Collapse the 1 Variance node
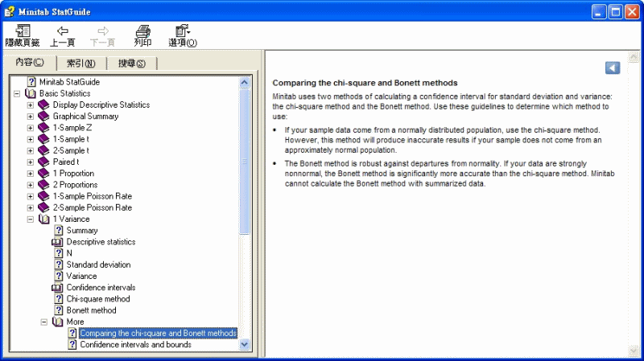 point(31,219)
